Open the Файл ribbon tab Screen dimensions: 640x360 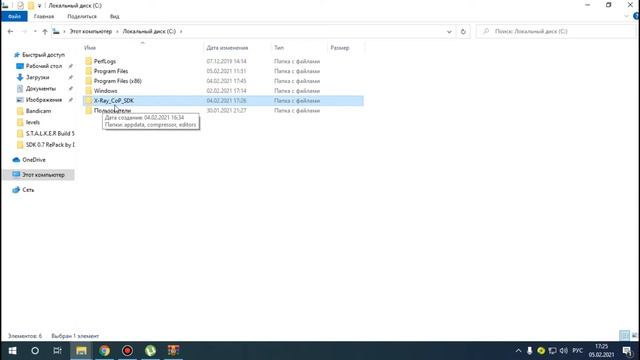click(x=14, y=16)
